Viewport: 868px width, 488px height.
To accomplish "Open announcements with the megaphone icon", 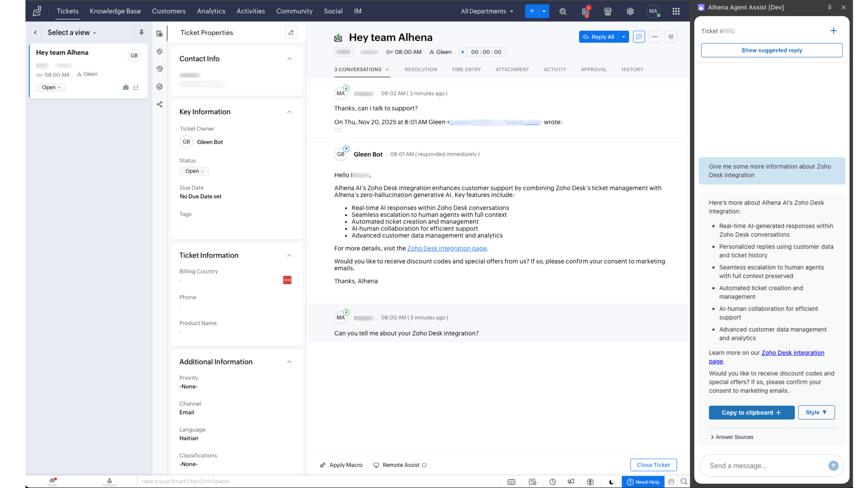I will pos(570,481).
